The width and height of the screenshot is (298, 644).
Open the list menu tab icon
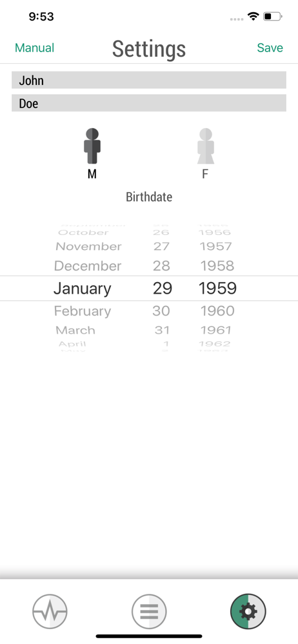point(149,612)
